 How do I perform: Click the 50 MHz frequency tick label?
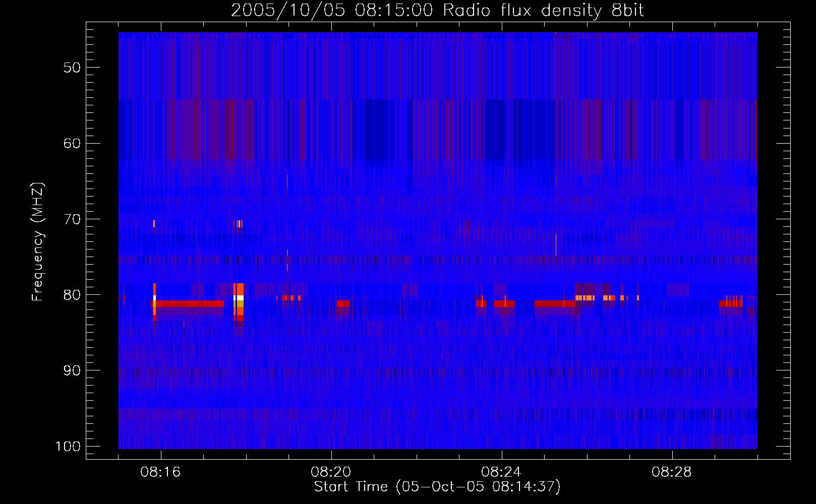tap(72, 68)
